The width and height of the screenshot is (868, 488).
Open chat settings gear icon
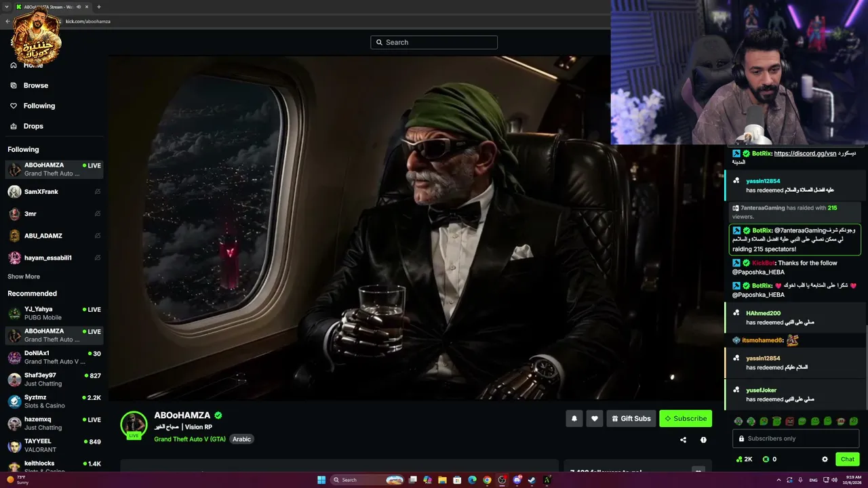coord(825,459)
